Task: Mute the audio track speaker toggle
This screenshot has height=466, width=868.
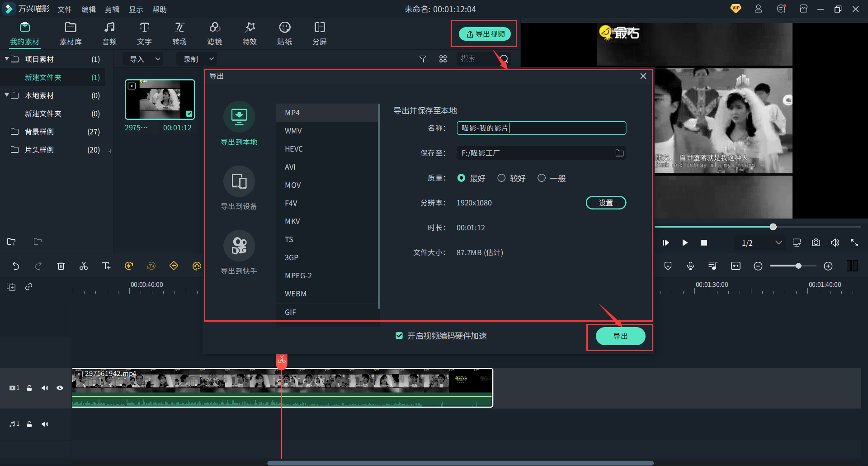Action: pyautogui.click(x=45, y=424)
